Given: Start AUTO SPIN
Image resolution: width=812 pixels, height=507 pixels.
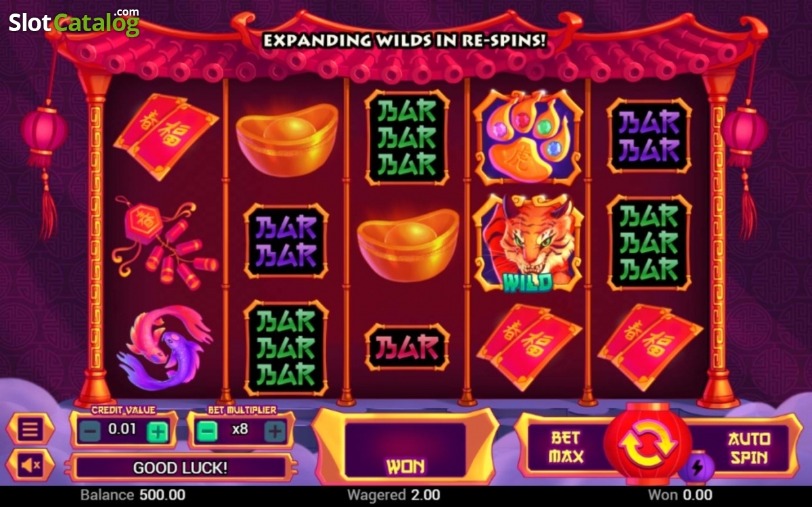Looking at the screenshot, I should click(x=748, y=447).
